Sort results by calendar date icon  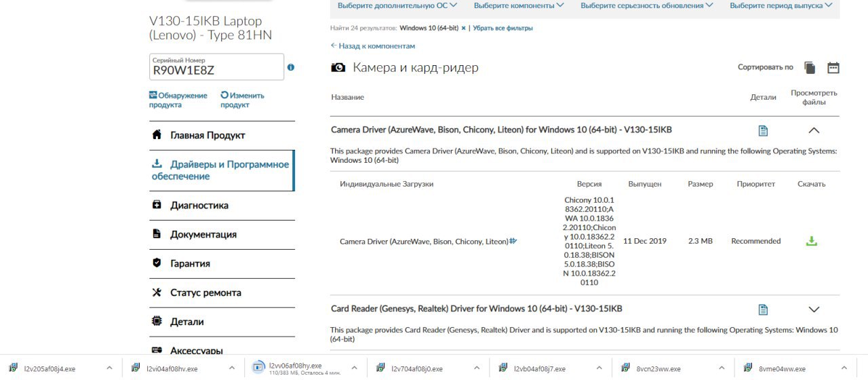click(x=833, y=68)
